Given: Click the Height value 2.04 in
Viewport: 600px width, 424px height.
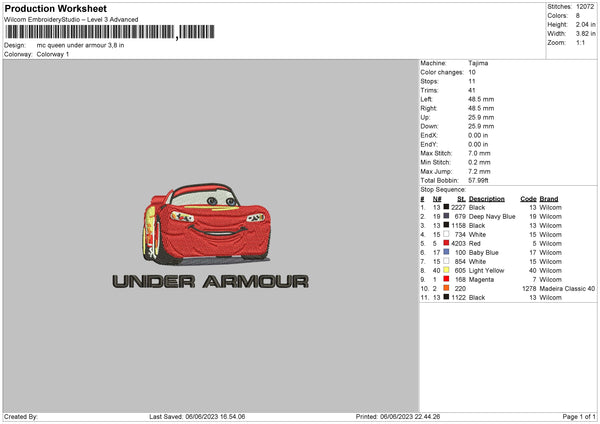Looking at the screenshot, I should pyautogui.click(x=585, y=24).
